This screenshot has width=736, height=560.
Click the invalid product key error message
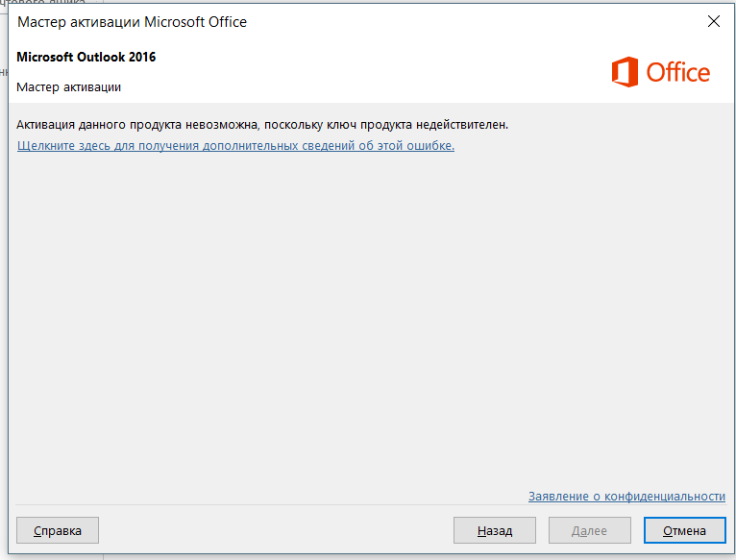click(x=262, y=125)
